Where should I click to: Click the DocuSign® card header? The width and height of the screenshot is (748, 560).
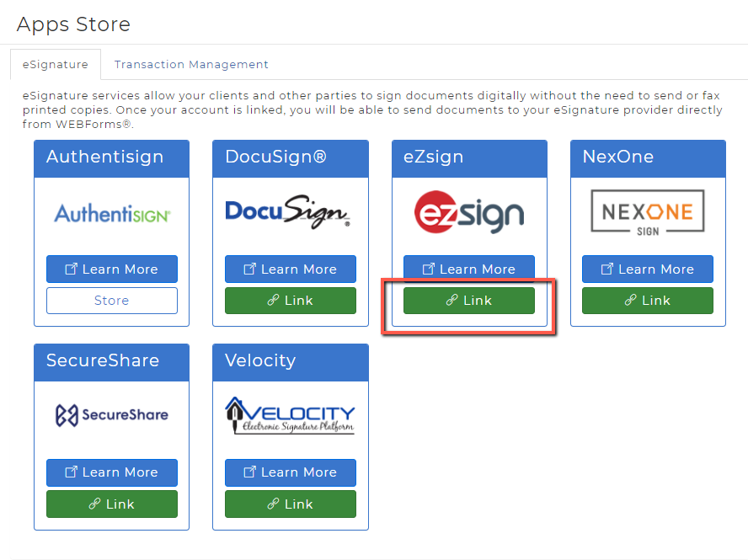(291, 159)
